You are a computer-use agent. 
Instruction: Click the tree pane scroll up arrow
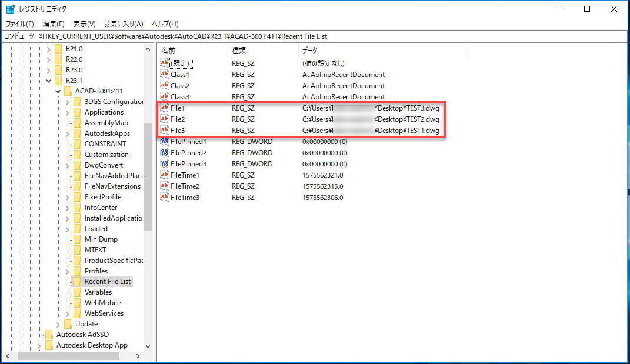click(148, 49)
